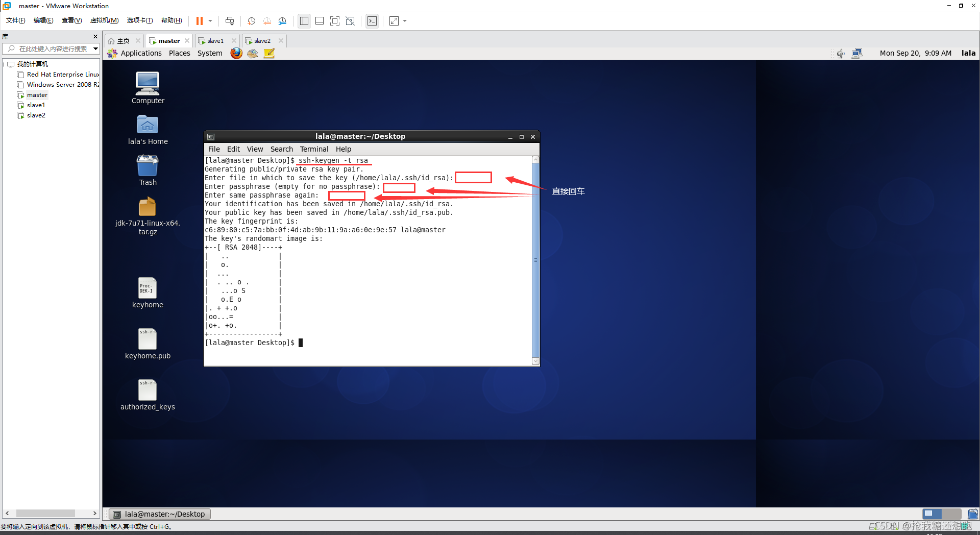Viewport: 980px width, 535px height.
Task: Switch to the second workspace in pager
Action: (951, 514)
